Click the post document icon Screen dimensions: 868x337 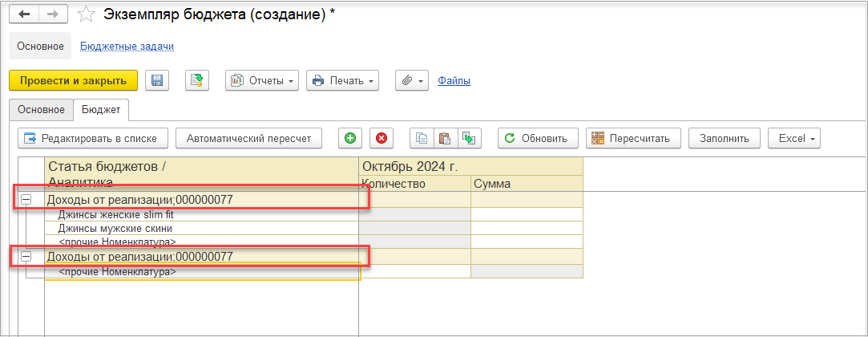(197, 80)
